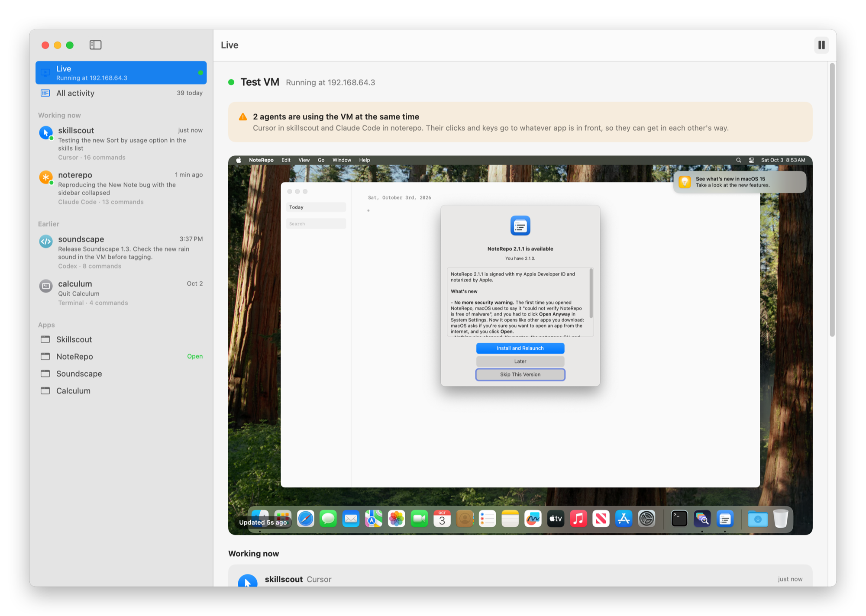The image size is (866, 616).
Task: Open the macOS 15 what's new notification
Action: 740,182
